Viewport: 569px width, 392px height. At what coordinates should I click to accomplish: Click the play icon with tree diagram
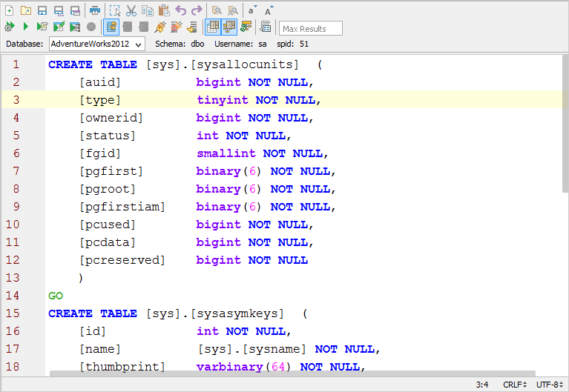pyautogui.click(x=75, y=27)
